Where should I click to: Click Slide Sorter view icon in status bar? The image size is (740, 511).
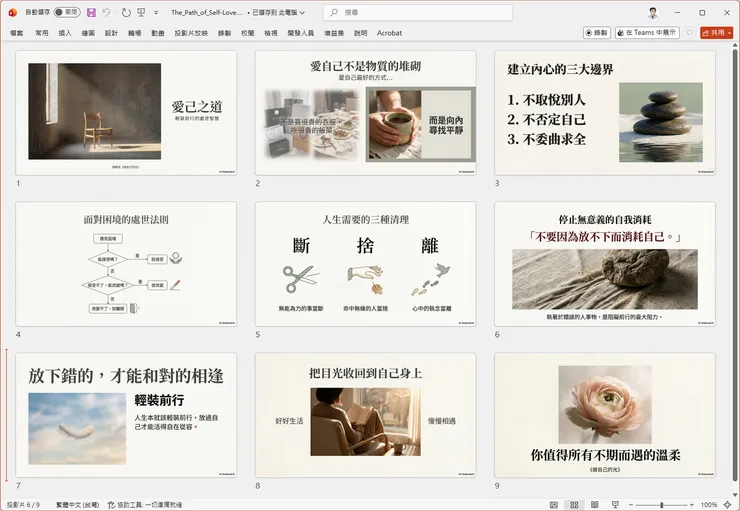click(x=574, y=505)
